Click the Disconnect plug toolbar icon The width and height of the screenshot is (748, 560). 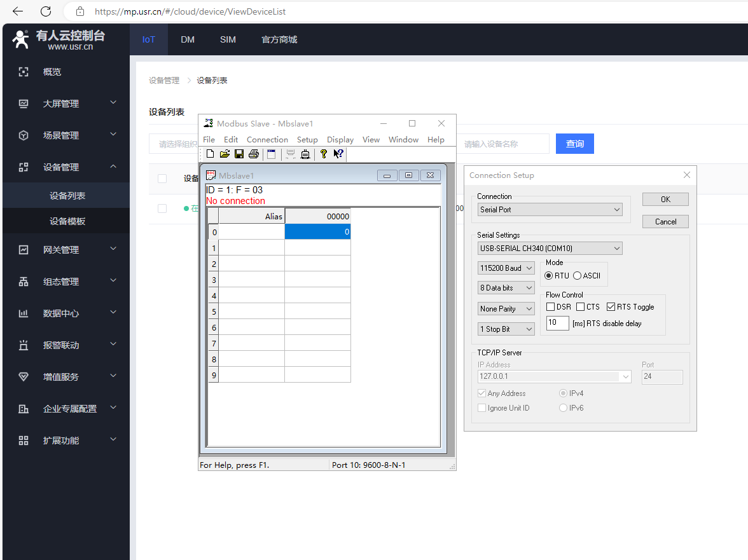pyautogui.click(x=305, y=154)
